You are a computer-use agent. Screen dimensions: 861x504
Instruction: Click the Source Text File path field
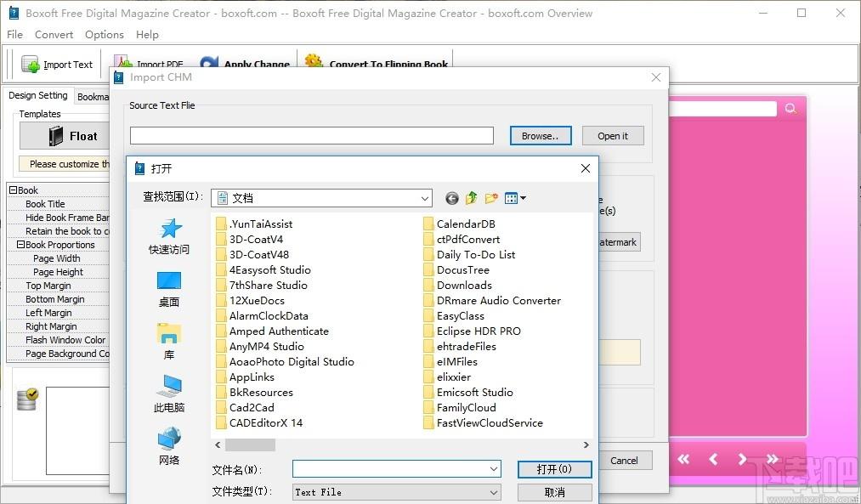pos(311,136)
